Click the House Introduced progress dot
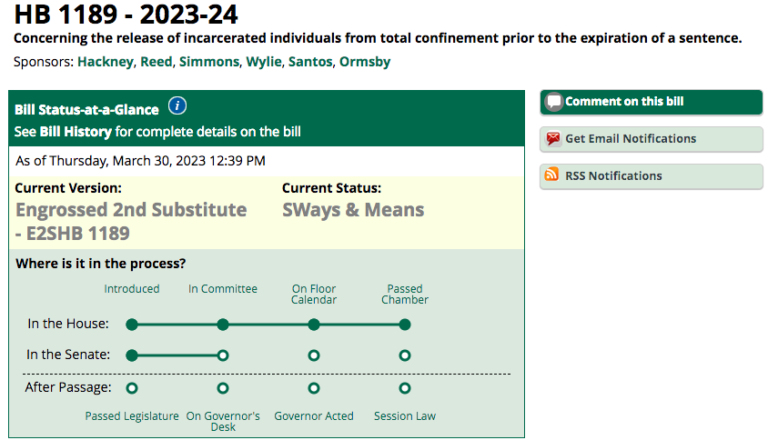The height and width of the screenshot is (440, 768). (132, 324)
